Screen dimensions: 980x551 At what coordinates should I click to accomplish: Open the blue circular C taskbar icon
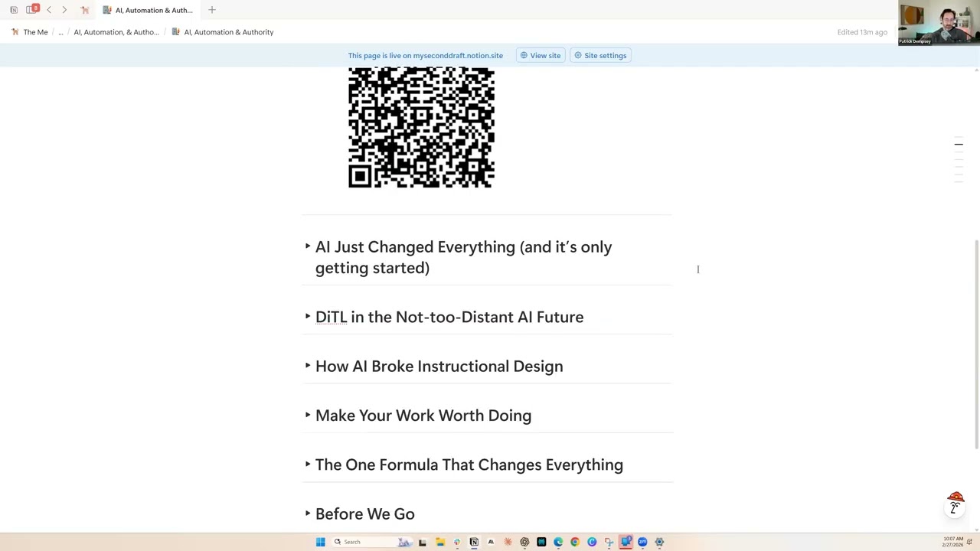(x=592, y=542)
